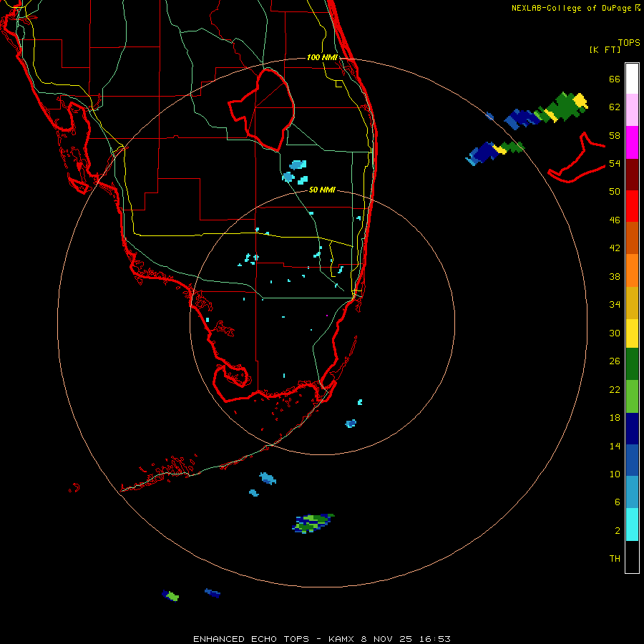Click the cyan swatch near legend bottom
The width and height of the screenshot is (644, 644).
tap(632, 525)
